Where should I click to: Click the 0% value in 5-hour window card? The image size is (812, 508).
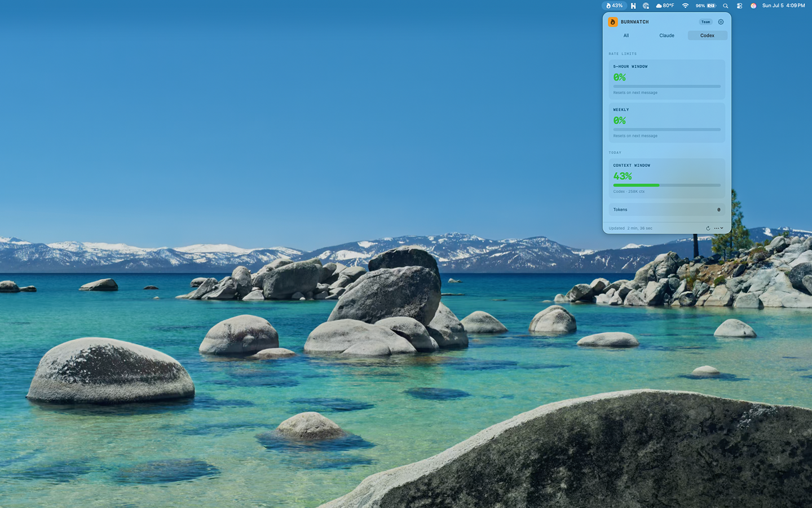pos(620,77)
